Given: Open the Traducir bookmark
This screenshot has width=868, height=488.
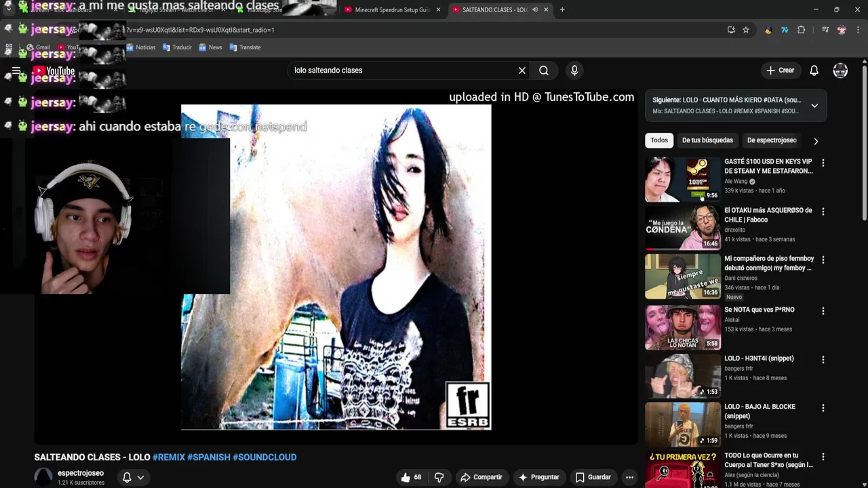Looking at the screenshot, I should (x=177, y=47).
